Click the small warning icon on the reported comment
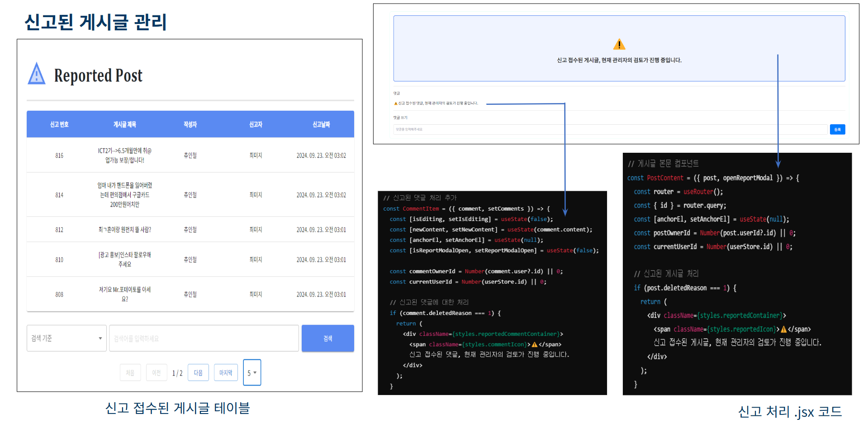868x428 pixels. coord(396,103)
